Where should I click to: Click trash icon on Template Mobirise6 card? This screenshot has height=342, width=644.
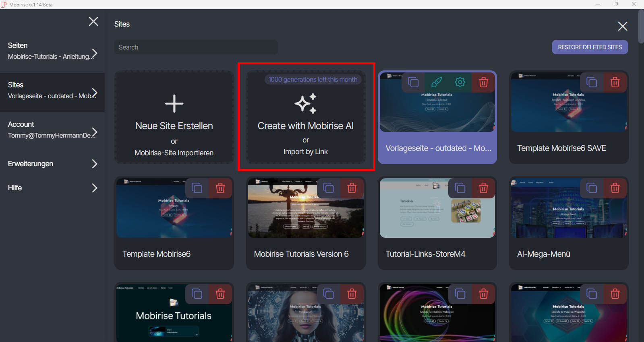pos(220,188)
